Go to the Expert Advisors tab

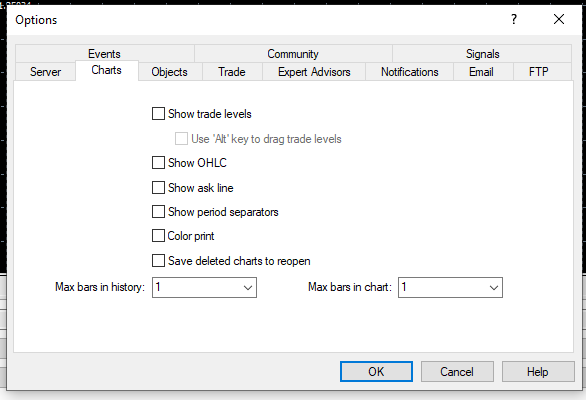[314, 72]
